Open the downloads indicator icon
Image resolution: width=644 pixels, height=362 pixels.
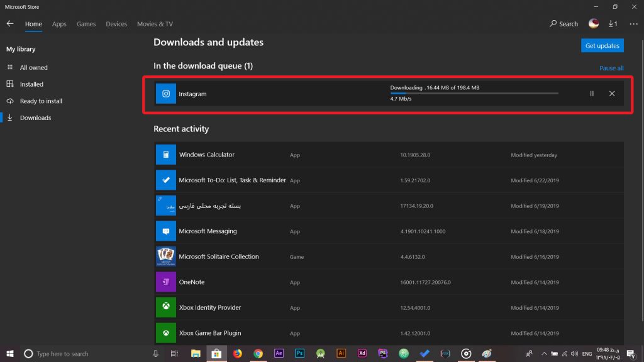coord(612,24)
